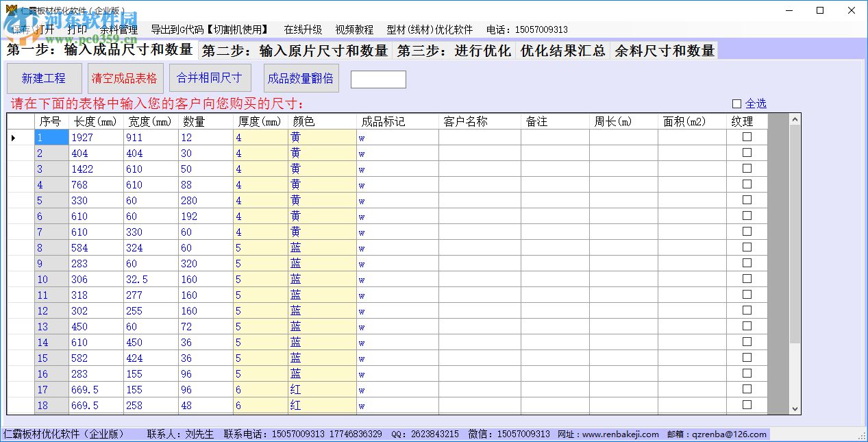The image size is (868, 442).
Task: Click the table scrollbar down arrow
Action: pyautogui.click(x=795, y=408)
